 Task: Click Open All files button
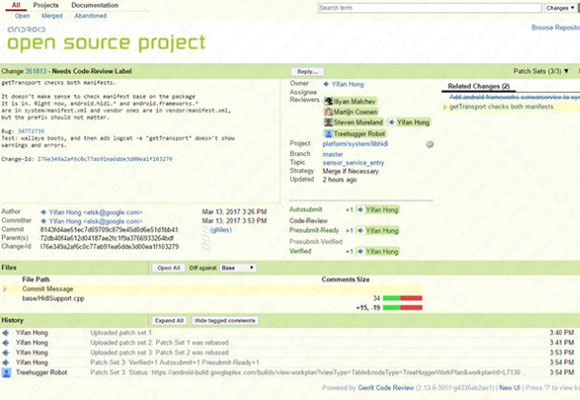(x=169, y=268)
